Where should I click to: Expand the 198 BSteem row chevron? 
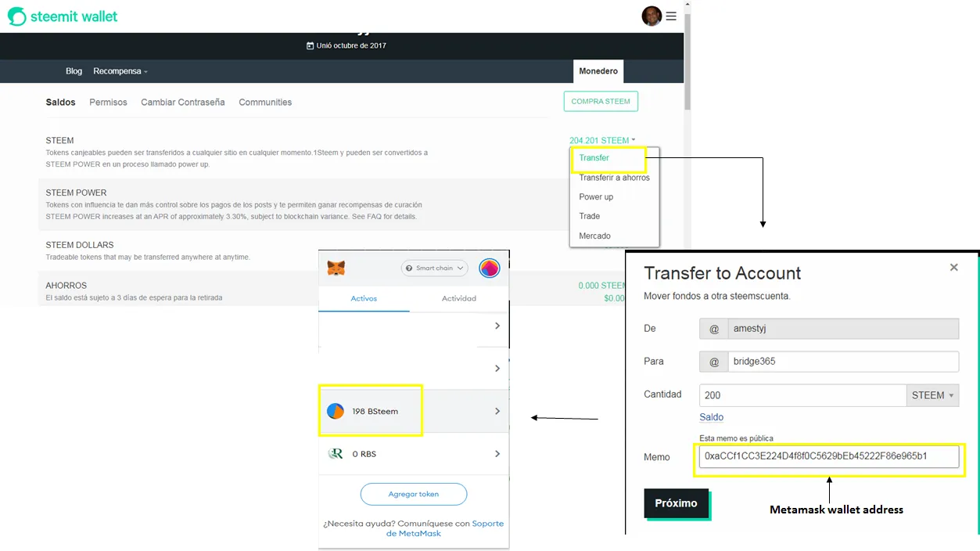[497, 411]
